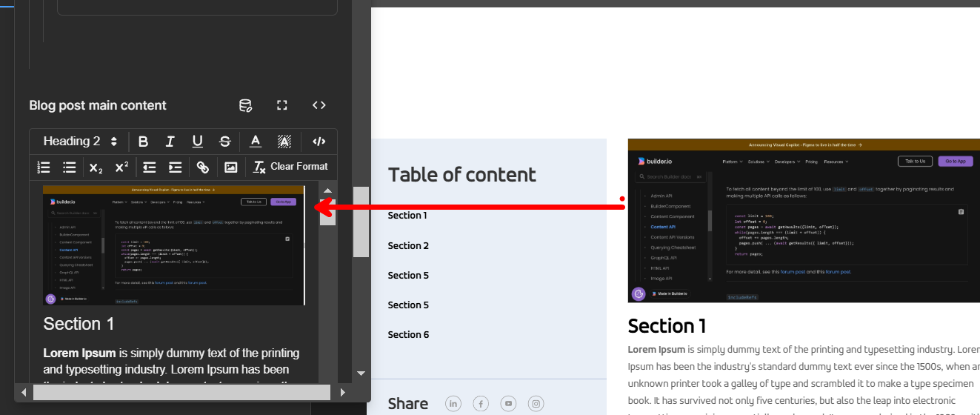Insert a code block from the toolbar

click(319, 142)
